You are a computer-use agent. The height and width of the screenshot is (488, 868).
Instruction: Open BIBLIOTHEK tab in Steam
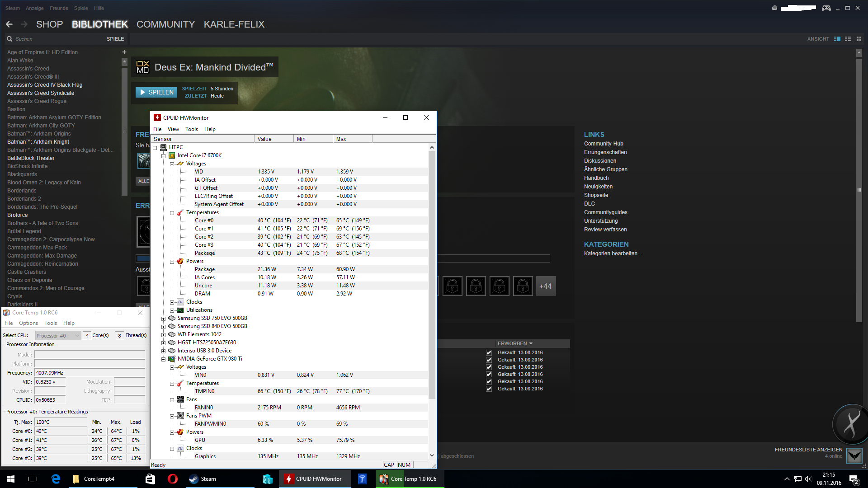click(x=99, y=24)
